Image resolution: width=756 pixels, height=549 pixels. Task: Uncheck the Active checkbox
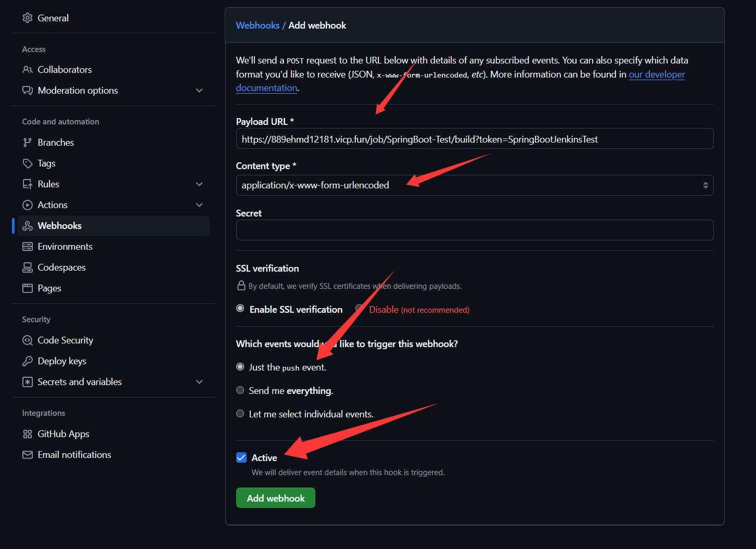click(x=241, y=458)
